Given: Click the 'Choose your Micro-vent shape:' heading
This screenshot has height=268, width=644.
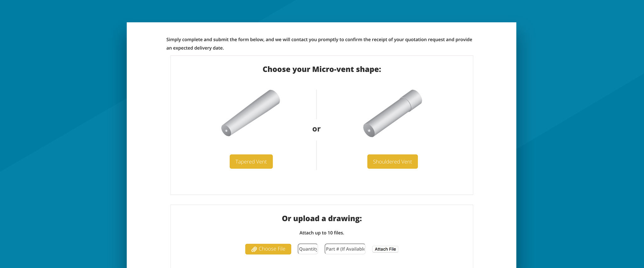Looking at the screenshot, I should [322, 69].
